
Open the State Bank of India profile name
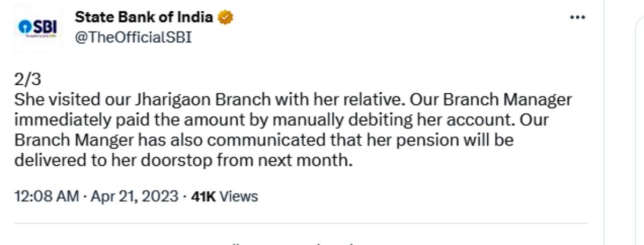click(x=144, y=18)
